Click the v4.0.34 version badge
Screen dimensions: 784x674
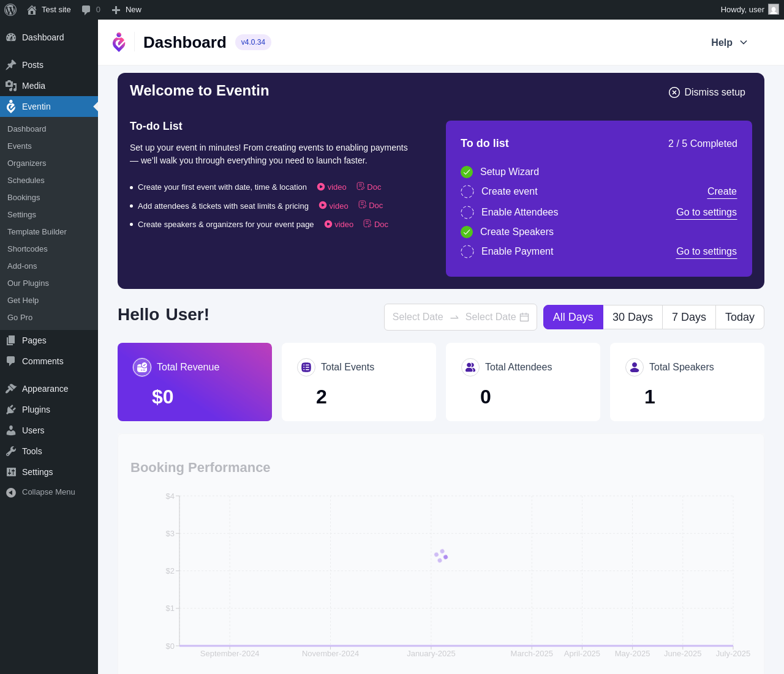pos(253,42)
